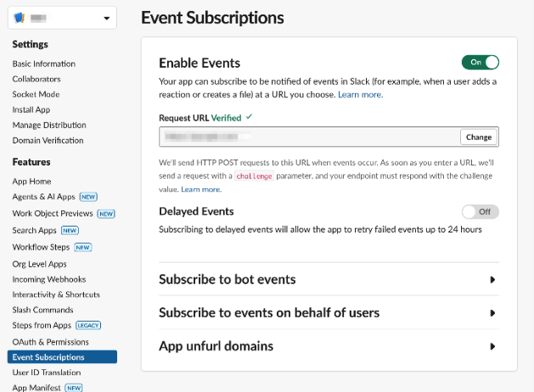Click the Settings section heading
This screenshot has width=534, height=392.
(31, 44)
